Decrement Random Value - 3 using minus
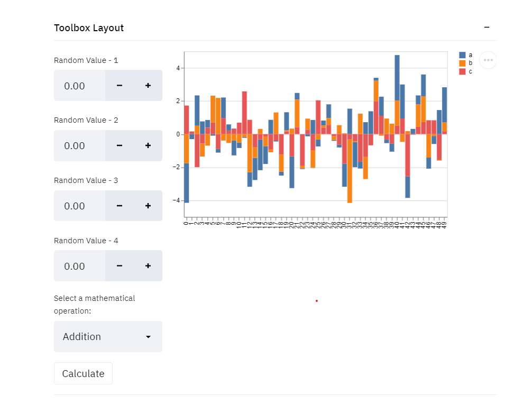 pos(120,206)
